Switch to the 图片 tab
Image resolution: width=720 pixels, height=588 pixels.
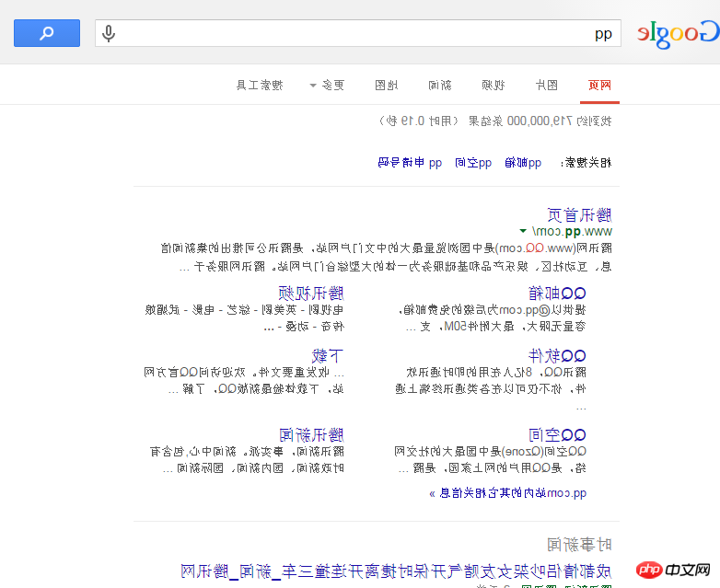[546, 86]
